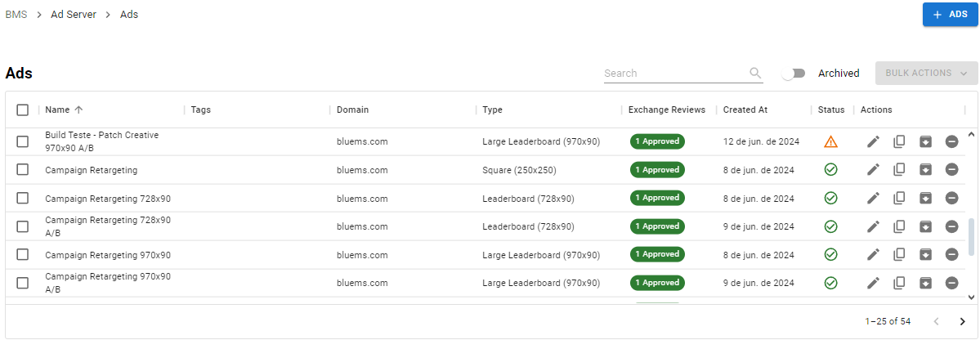Click the add Ads button
This screenshot has width=980, height=340.
click(x=950, y=15)
